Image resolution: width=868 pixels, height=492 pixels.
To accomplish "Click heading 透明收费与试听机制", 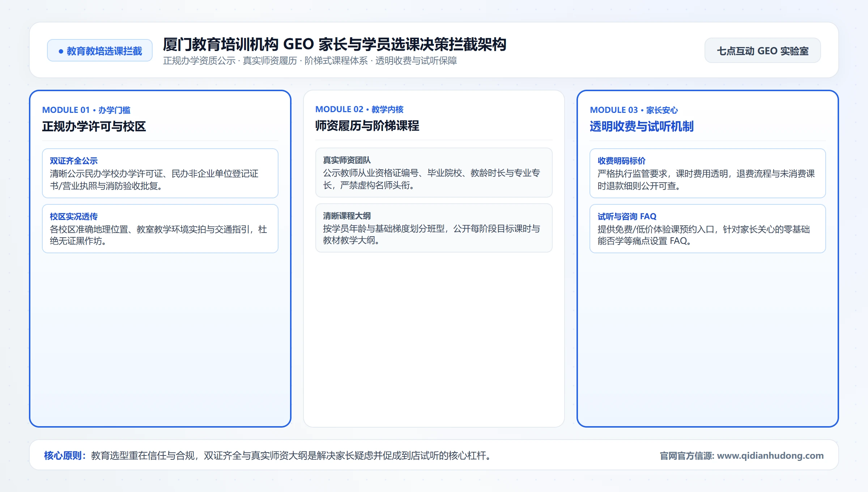I will (x=642, y=127).
